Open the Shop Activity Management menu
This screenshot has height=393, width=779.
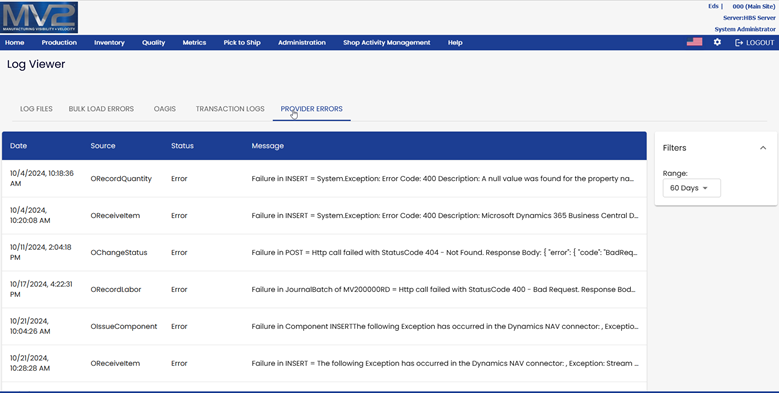point(387,43)
